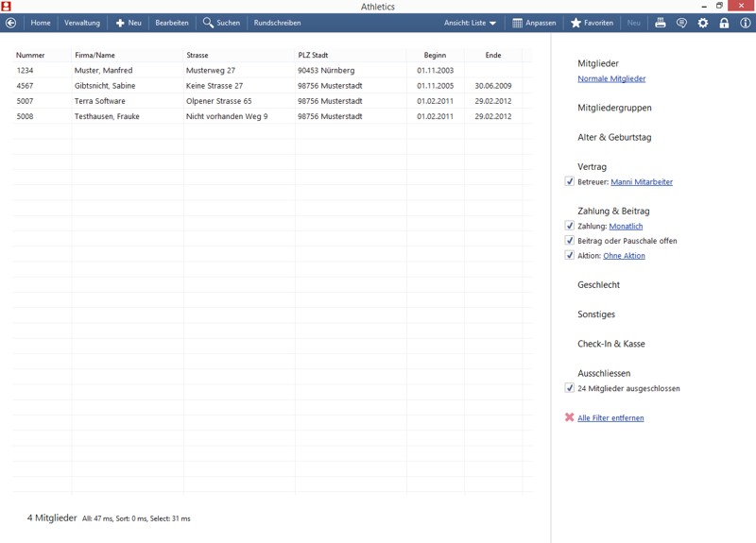Open the Home menu item
756x543 pixels.
point(41,23)
